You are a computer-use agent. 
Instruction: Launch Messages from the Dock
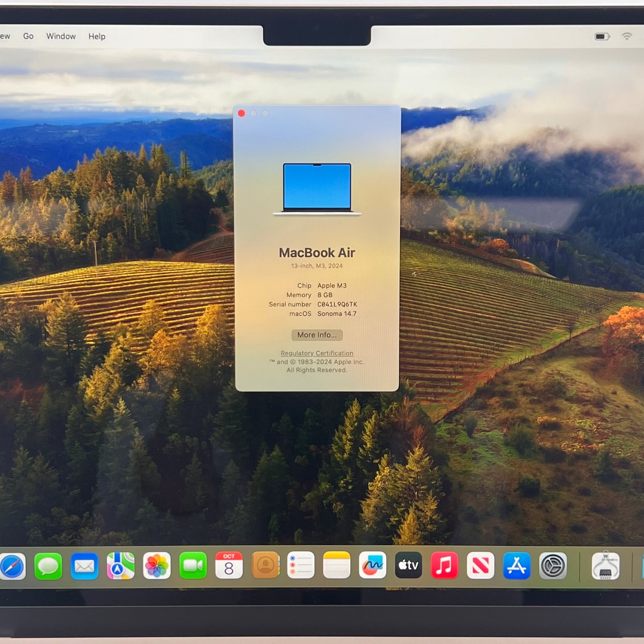point(48,566)
